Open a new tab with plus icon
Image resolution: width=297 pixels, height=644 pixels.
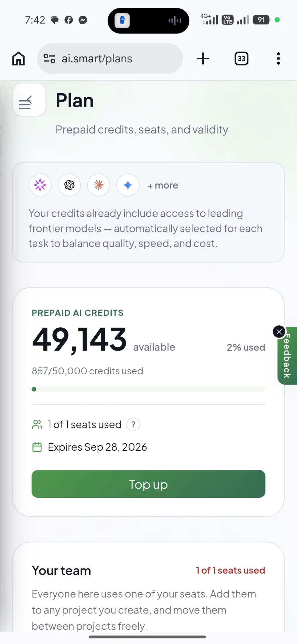click(x=203, y=58)
